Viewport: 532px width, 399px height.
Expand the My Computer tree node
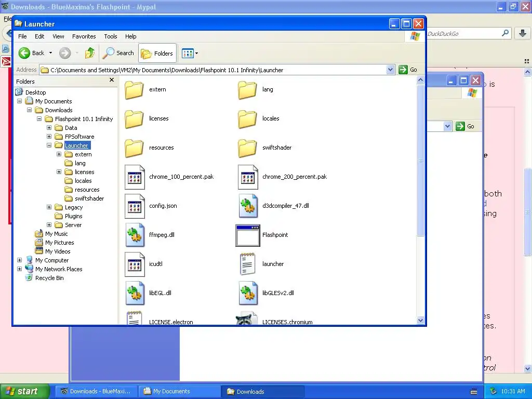pyautogui.click(x=19, y=260)
